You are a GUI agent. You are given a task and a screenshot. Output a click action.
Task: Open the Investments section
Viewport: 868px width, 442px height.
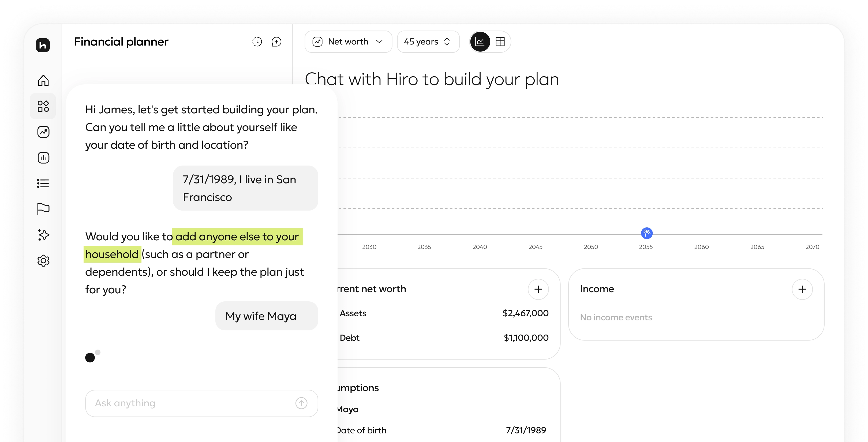(x=43, y=132)
